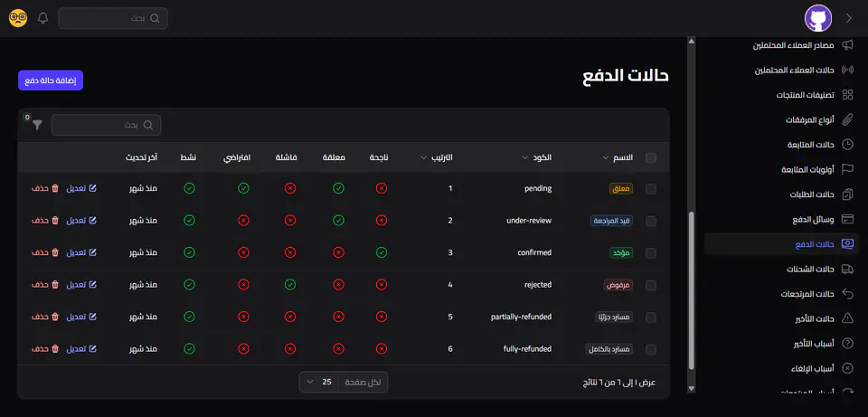Open the notifications bell
The height and width of the screenshot is (417, 868).
tap(42, 18)
